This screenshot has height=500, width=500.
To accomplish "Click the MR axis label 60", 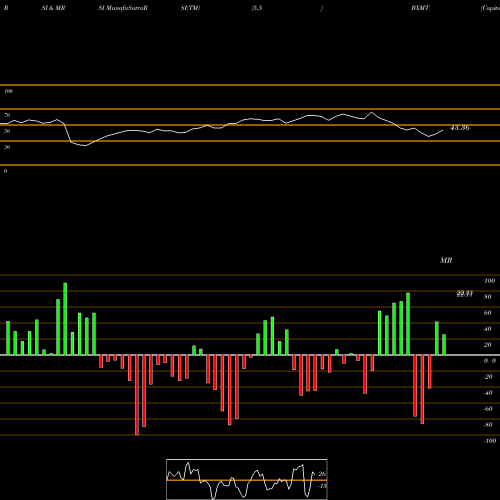I will point(488,313).
